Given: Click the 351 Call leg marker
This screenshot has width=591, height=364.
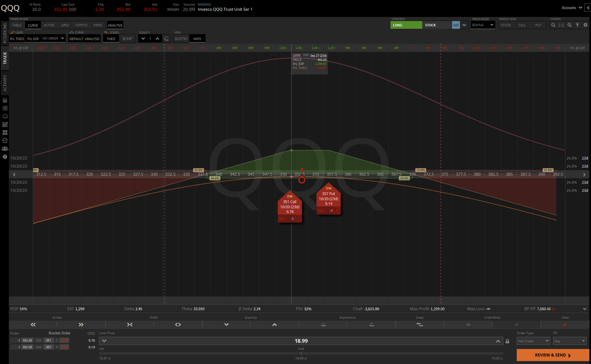Looking at the screenshot, I should tap(290, 207).
